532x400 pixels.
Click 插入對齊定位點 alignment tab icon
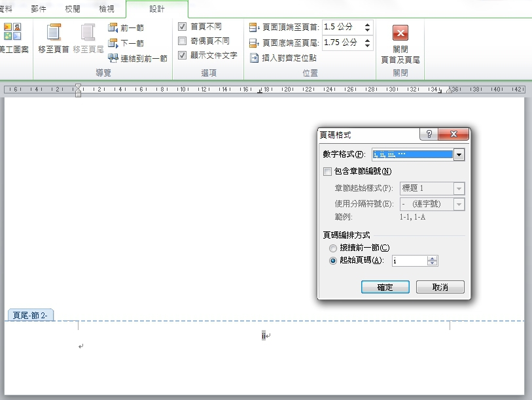coord(254,58)
